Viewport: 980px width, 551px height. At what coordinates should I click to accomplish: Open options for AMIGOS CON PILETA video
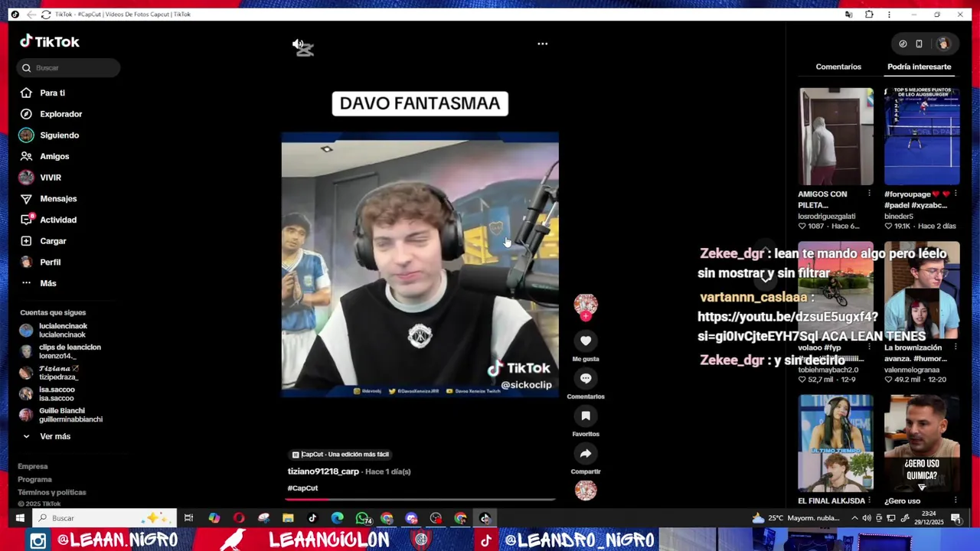869,194
